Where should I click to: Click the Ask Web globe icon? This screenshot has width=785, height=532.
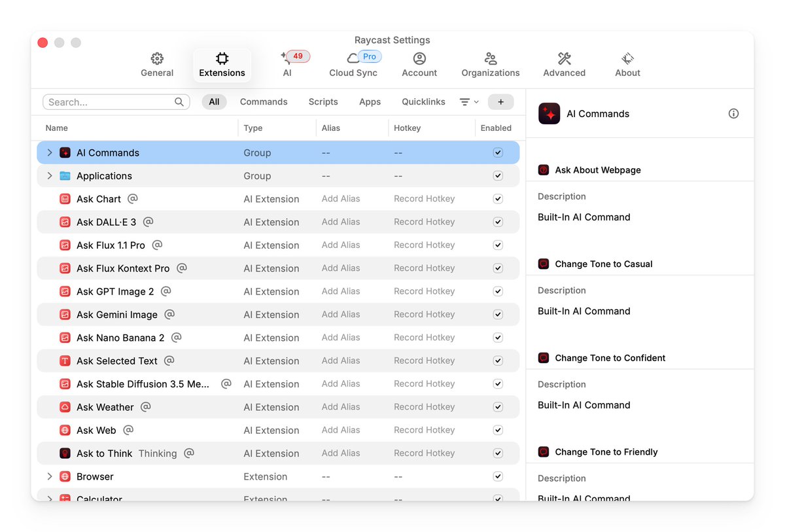[x=65, y=430]
